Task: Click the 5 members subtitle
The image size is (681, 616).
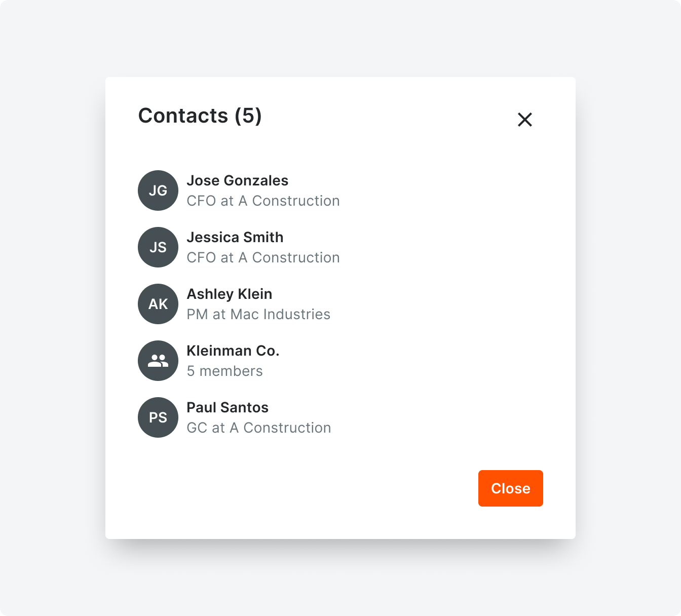Action: click(224, 371)
